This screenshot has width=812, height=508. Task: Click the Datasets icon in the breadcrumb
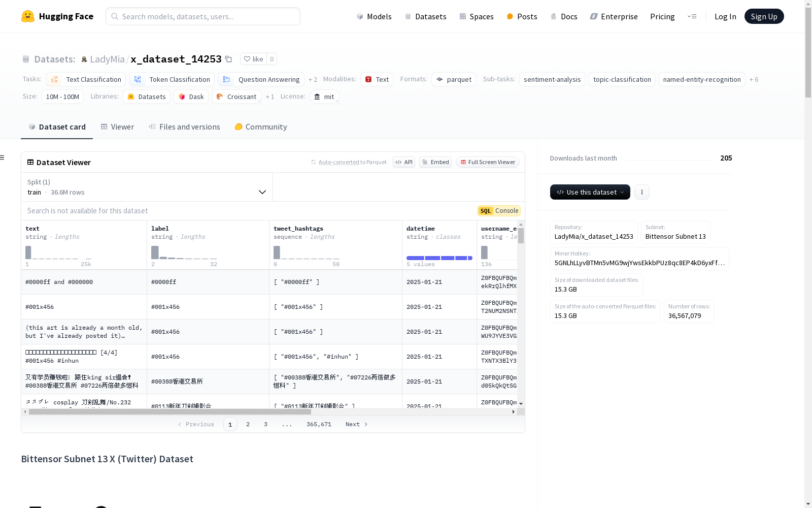click(x=26, y=59)
